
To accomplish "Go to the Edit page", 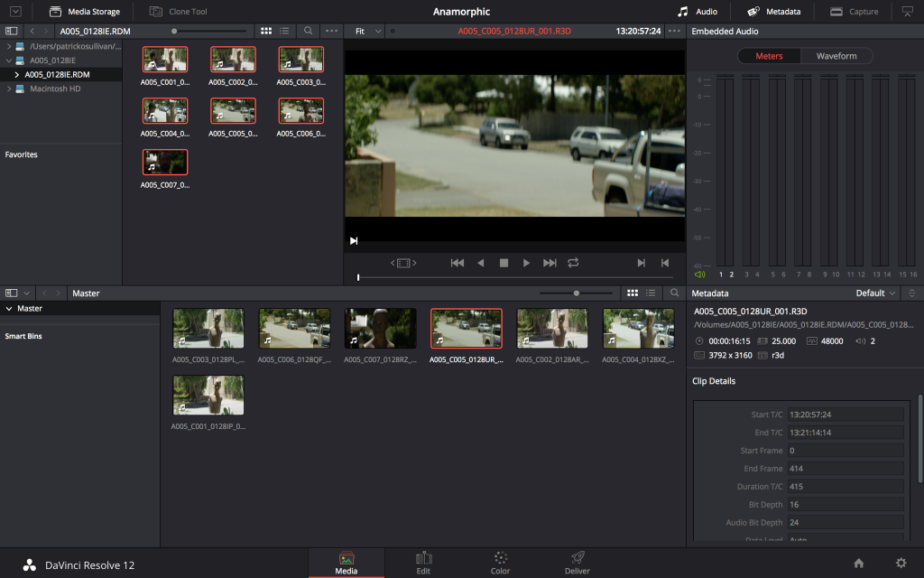I will [423, 563].
